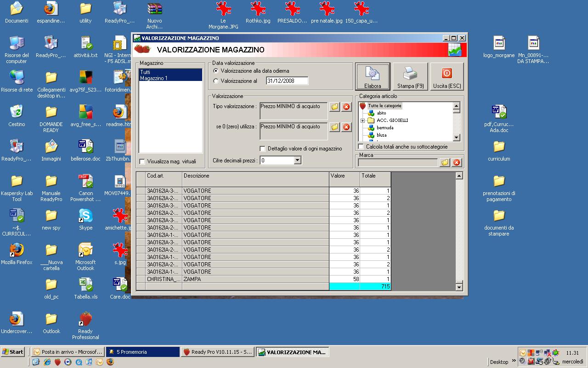Open the 'Cifre decimali prezzi' dropdown
Screen dimensions: 588x368
(297, 161)
